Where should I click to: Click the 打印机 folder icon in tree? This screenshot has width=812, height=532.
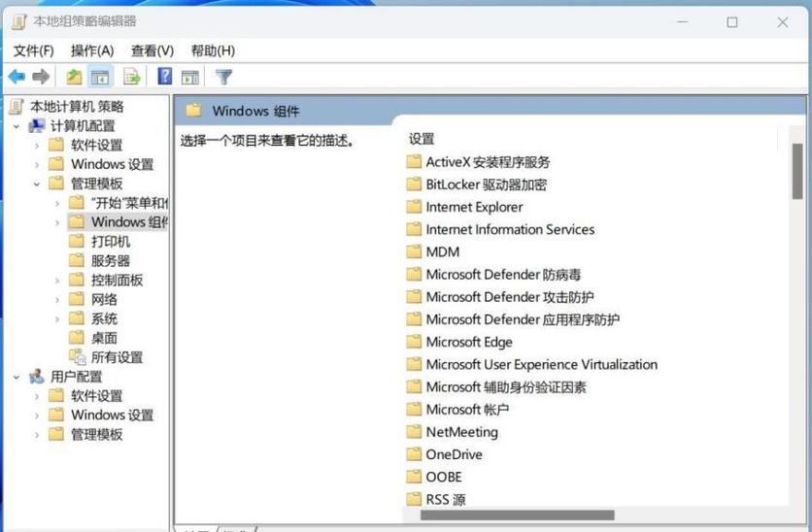point(76,241)
